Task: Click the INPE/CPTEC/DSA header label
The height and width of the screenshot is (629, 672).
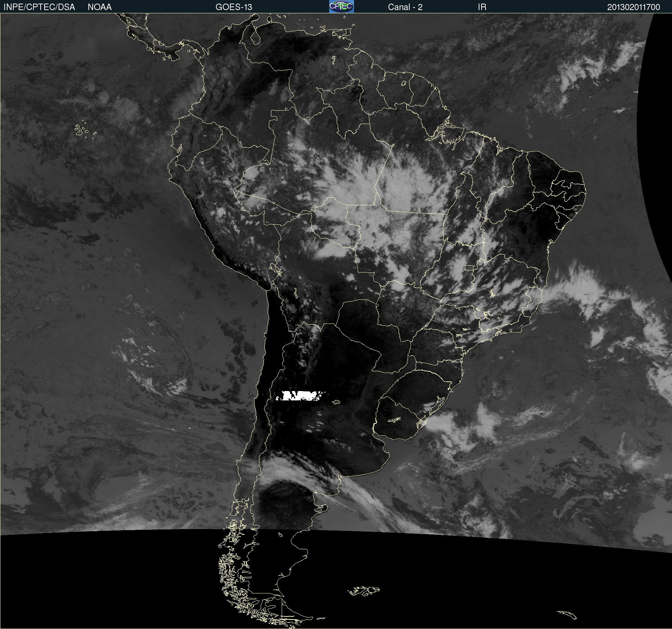Action: pyautogui.click(x=39, y=7)
